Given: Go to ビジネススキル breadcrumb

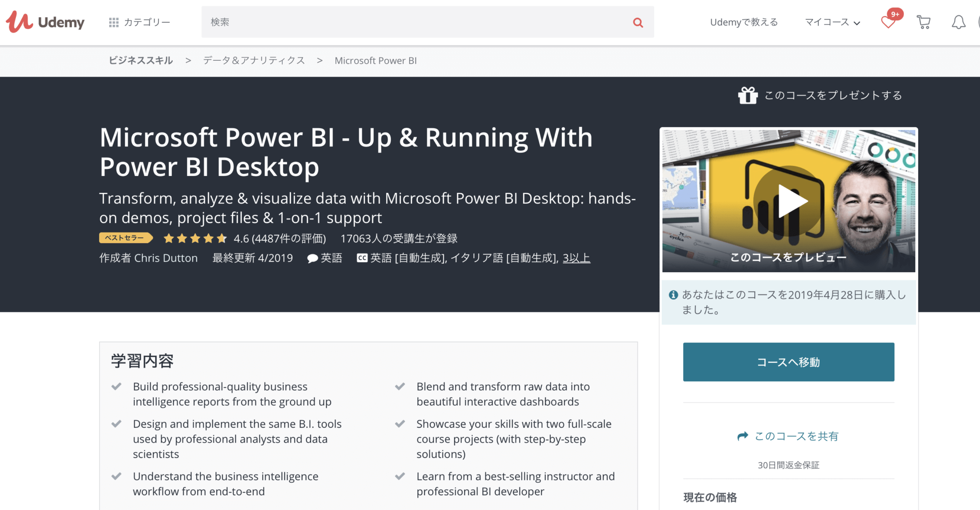Looking at the screenshot, I should click(x=141, y=60).
